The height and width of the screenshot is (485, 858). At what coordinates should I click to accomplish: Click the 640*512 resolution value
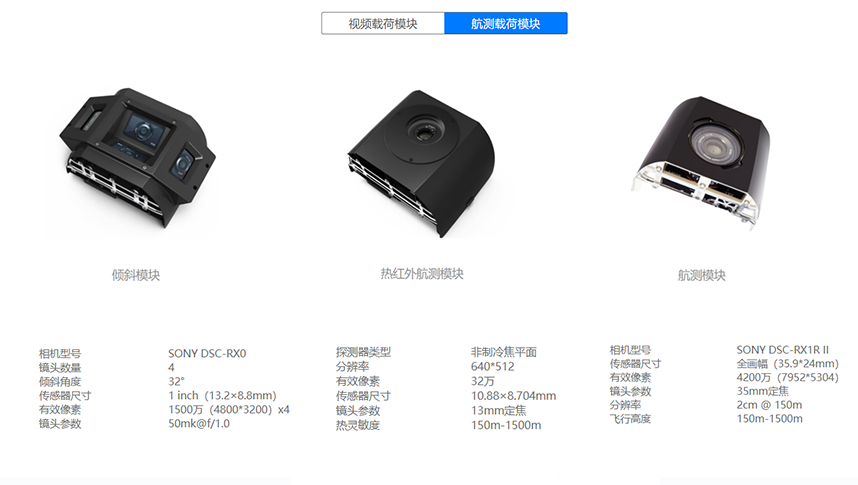click(492, 367)
